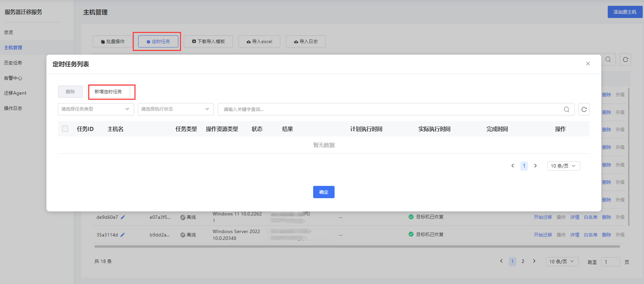This screenshot has height=284, width=644.
Task: Click the search magnifier icon in dialog
Action: point(566,109)
